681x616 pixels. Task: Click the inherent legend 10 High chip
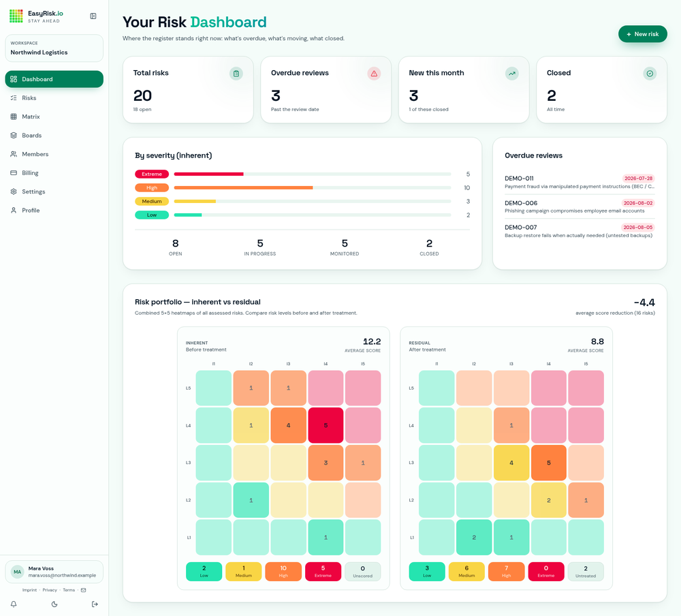coord(283,571)
